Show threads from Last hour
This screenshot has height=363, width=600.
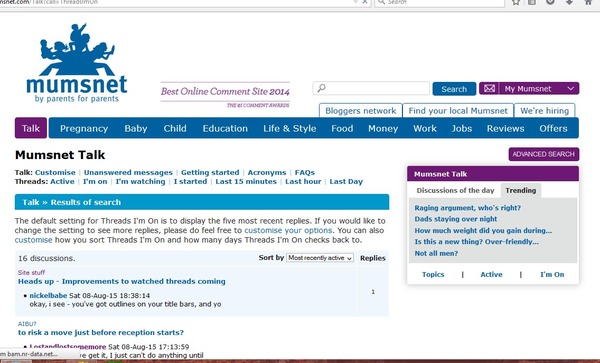point(303,182)
